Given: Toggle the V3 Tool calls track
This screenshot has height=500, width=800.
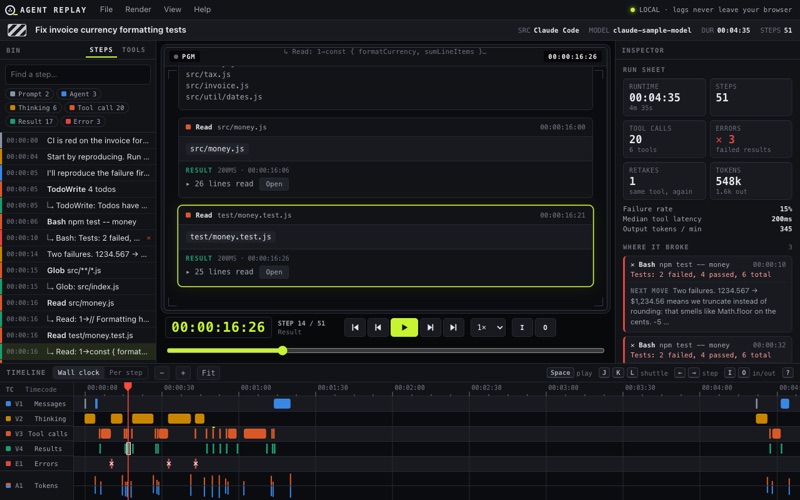Looking at the screenshot, I should [36, 434].
